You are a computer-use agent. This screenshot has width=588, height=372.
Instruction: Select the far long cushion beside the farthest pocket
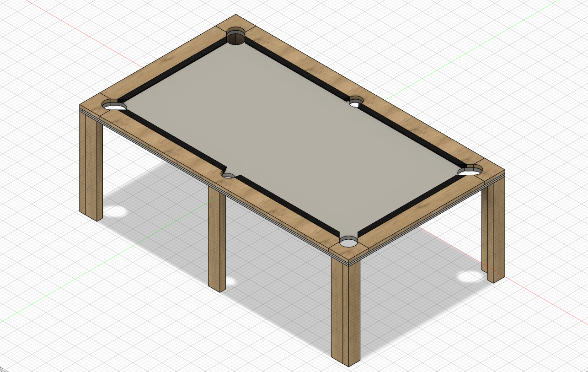[297, 69]
